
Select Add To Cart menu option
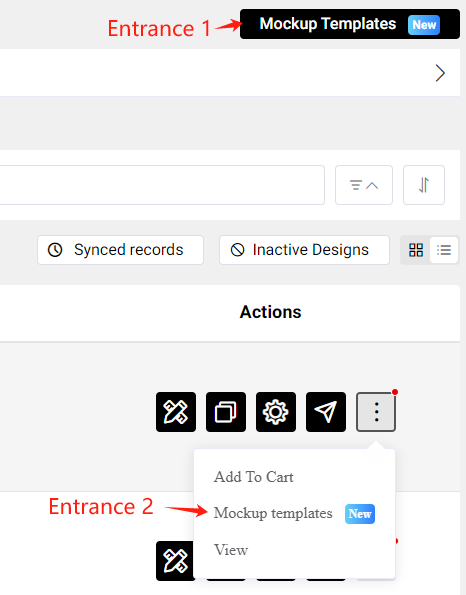coord(253,477)
